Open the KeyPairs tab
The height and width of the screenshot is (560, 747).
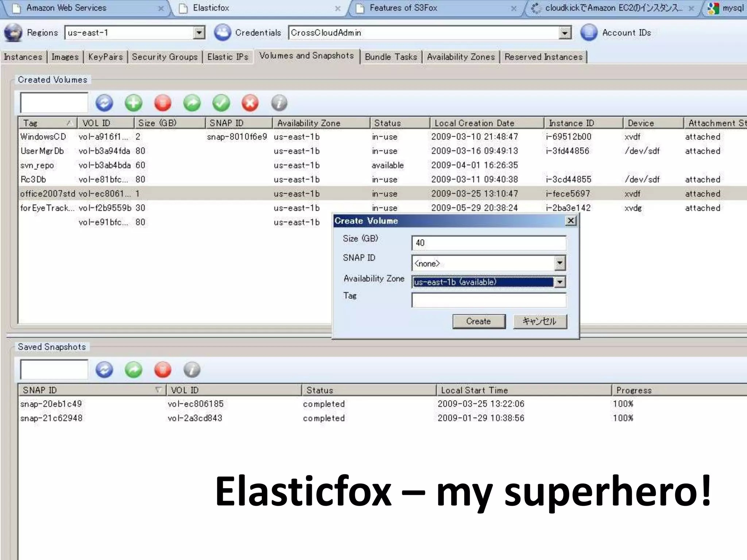105,57
